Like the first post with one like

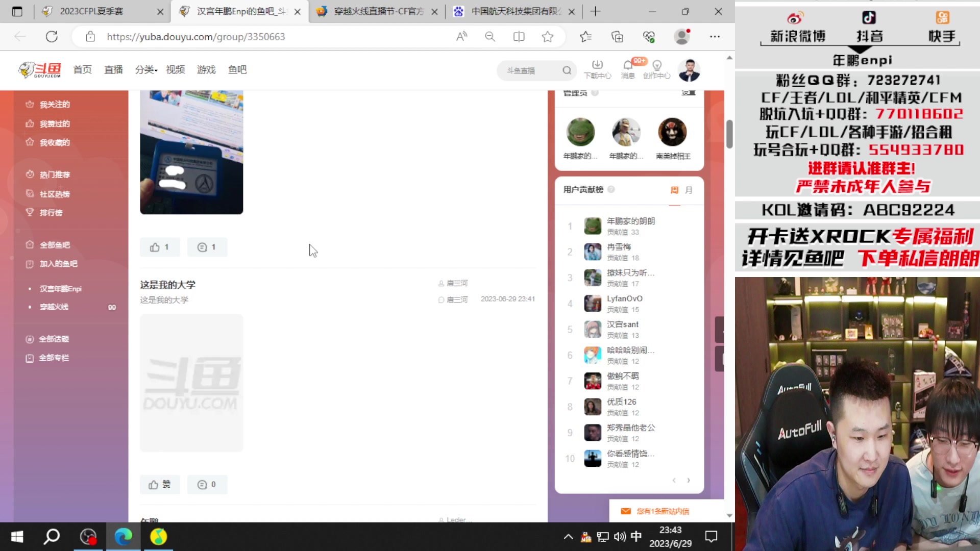tap(159, 247)
